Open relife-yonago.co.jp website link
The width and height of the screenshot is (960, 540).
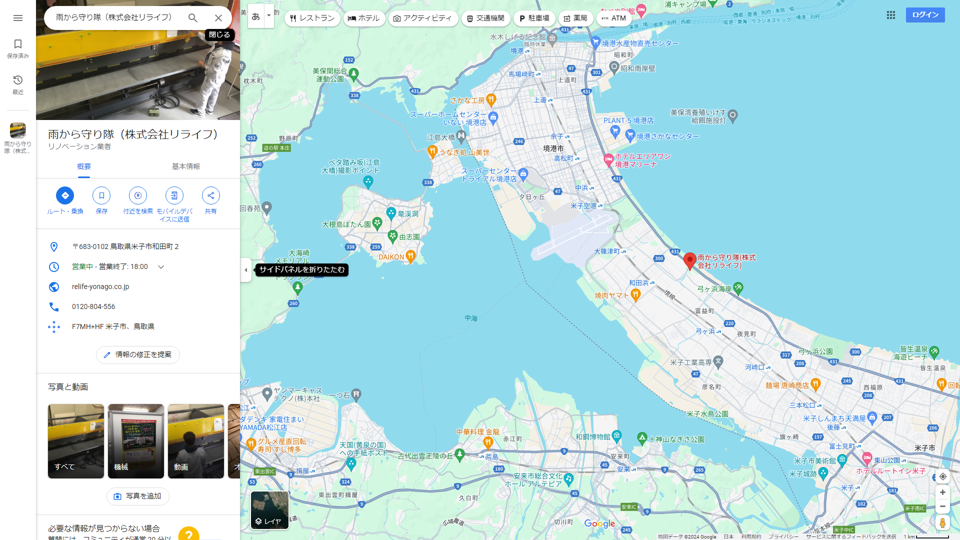click(100, 287)
